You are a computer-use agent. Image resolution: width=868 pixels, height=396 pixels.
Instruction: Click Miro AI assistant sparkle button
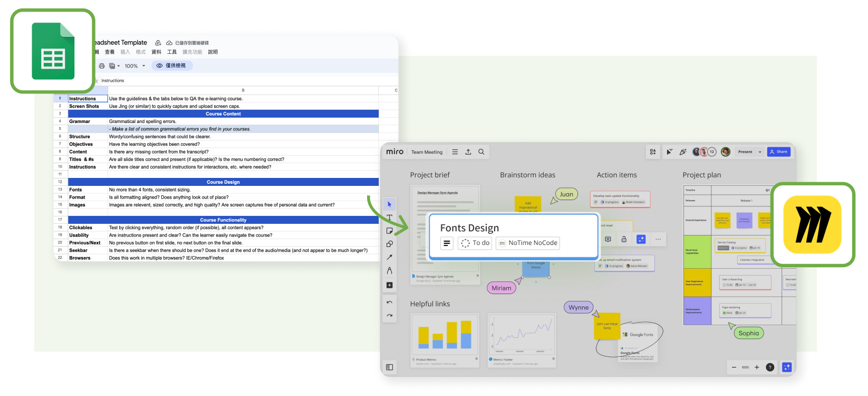click(x=787, y=367)
